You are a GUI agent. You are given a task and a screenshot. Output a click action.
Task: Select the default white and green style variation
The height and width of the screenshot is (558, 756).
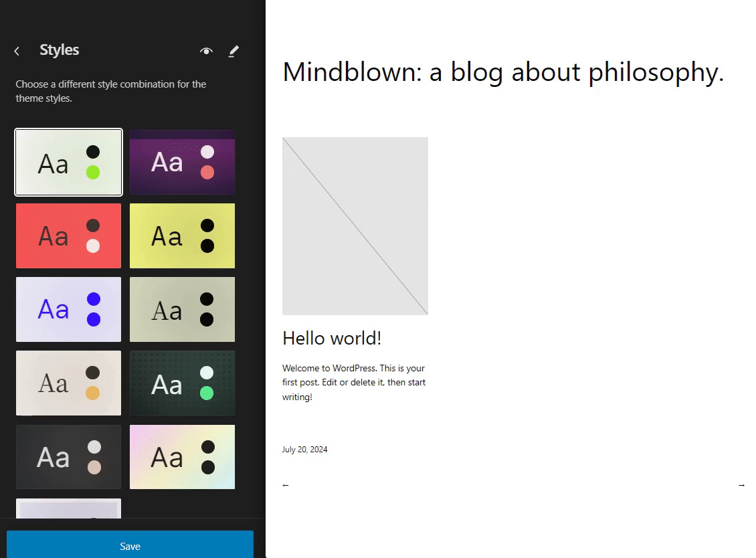68,162
